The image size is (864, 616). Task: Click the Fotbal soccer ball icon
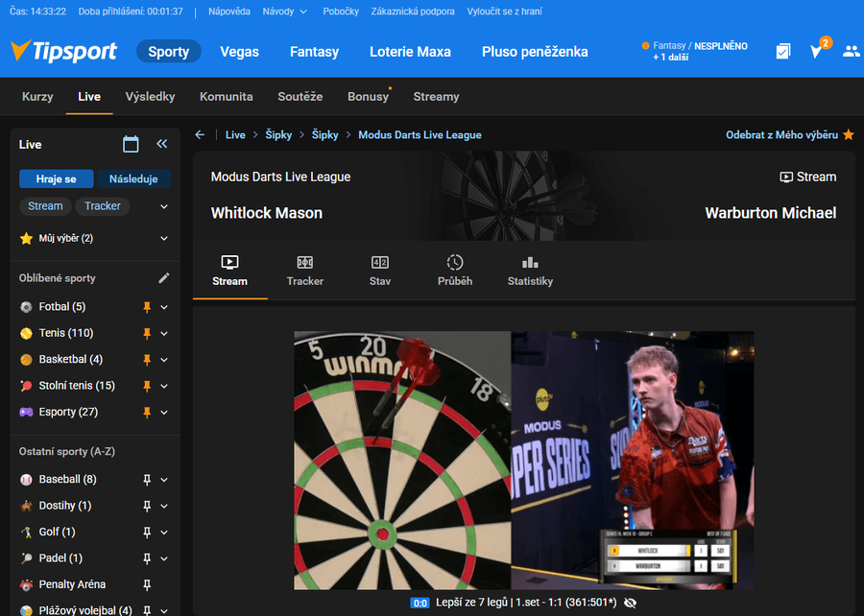pos(26,307)
